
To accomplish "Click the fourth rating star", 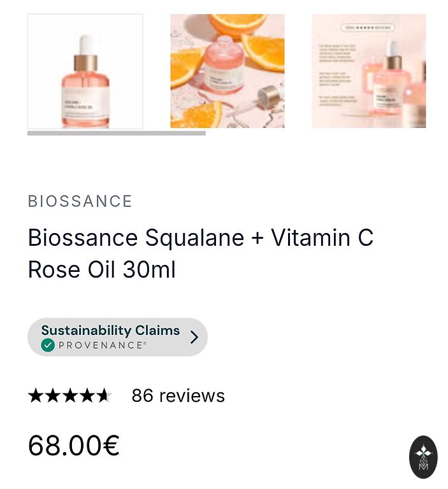I will [87, 396].
